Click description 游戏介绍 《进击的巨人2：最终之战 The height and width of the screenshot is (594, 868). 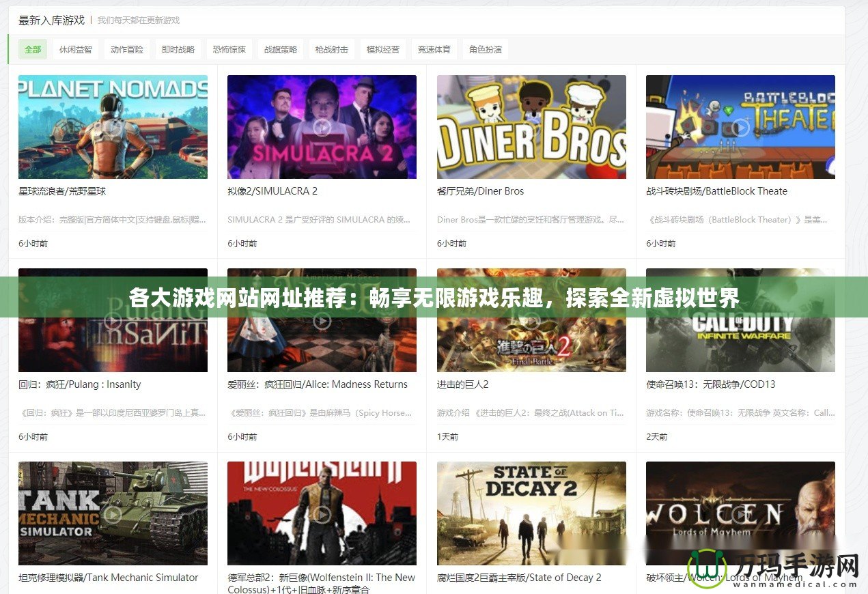coord(531,413)
